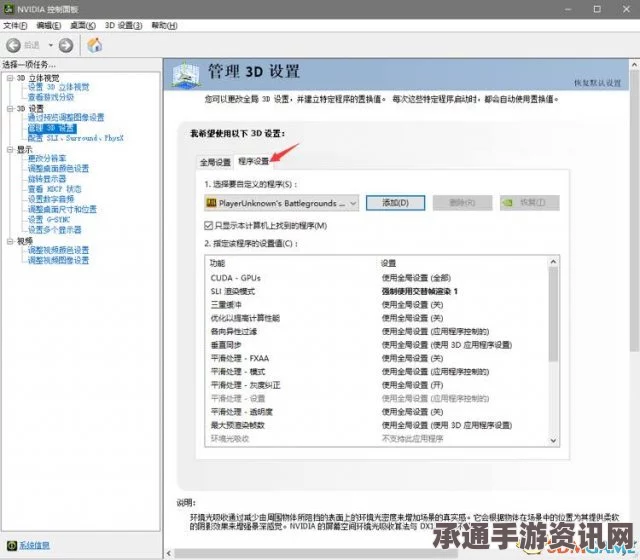Click the 各向异性过滤 setting row
The width and height of the screenshot is (640, 560).
coord(377,332)
